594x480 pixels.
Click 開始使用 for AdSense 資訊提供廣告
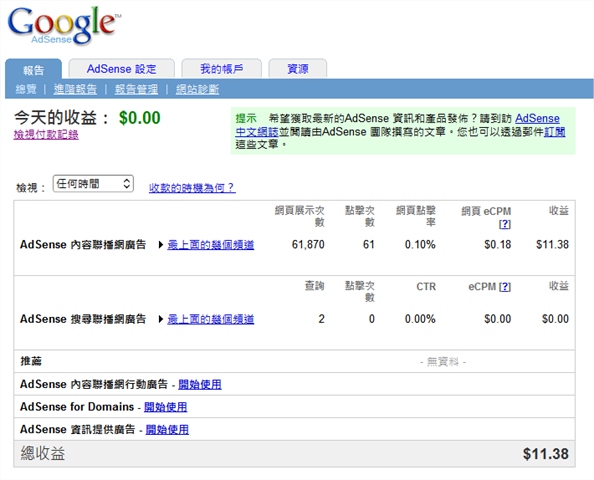click(x=167, y=430)
